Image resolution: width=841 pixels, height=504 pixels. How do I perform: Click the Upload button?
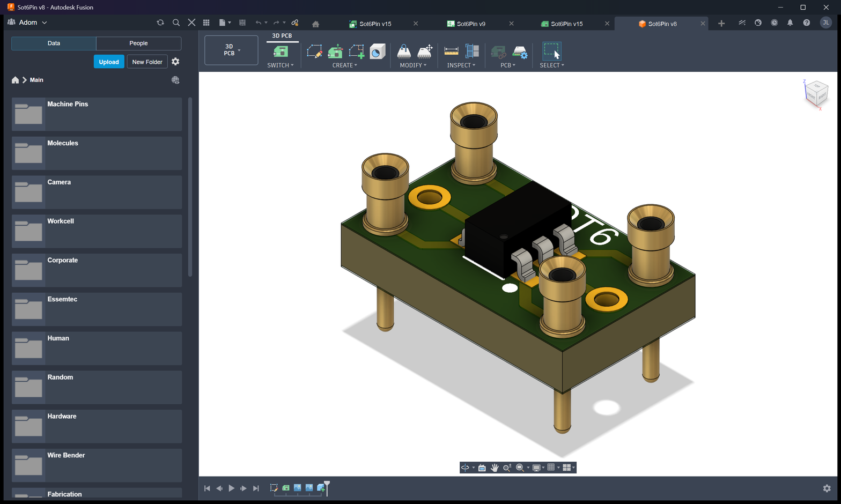[x=109, y=62]
